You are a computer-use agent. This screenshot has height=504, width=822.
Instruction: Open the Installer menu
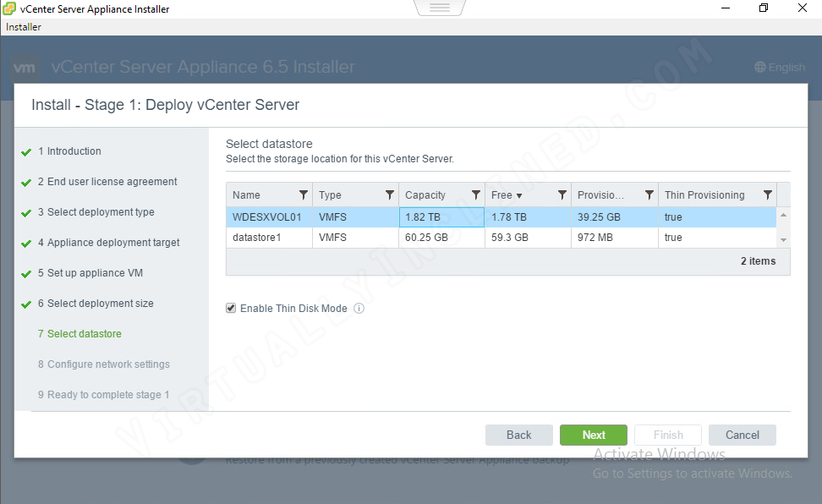pos(23,26)
